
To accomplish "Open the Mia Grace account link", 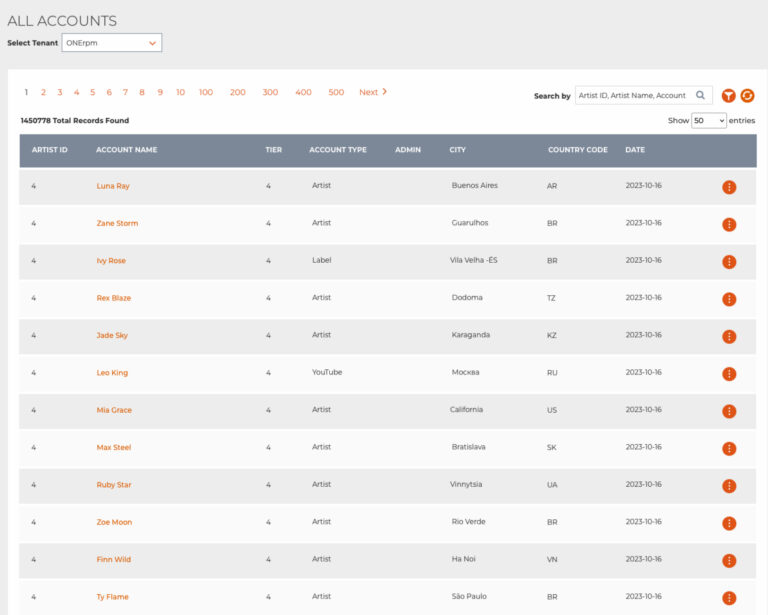I will pos(114,410).
